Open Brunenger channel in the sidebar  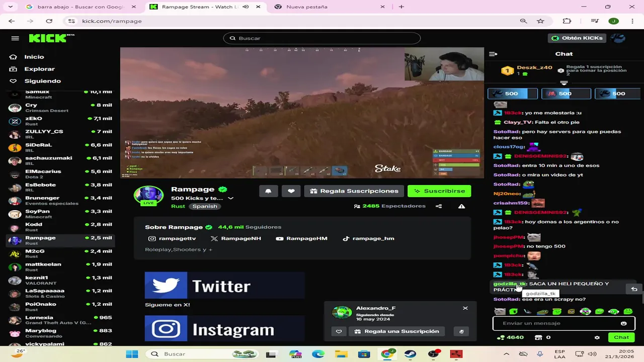[60, 201]
